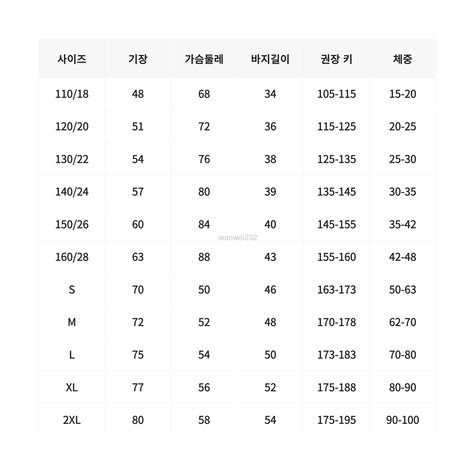Click the 사이즈 column header
Screen dimensions: 476x476
72,59
